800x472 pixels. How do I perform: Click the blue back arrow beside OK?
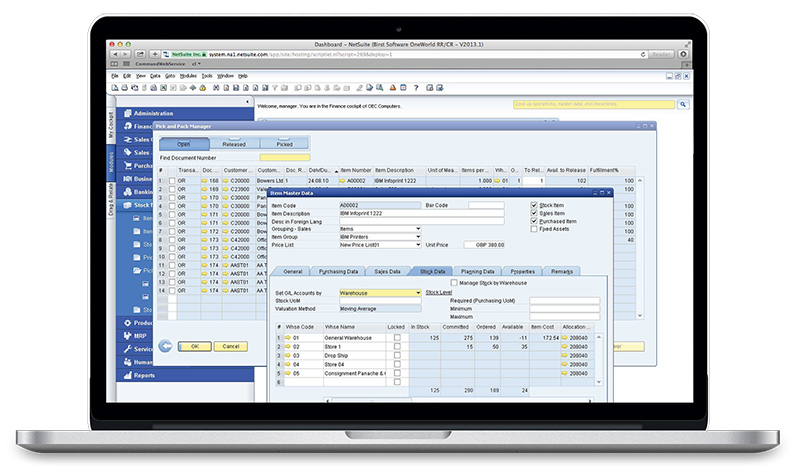(164, 346)
